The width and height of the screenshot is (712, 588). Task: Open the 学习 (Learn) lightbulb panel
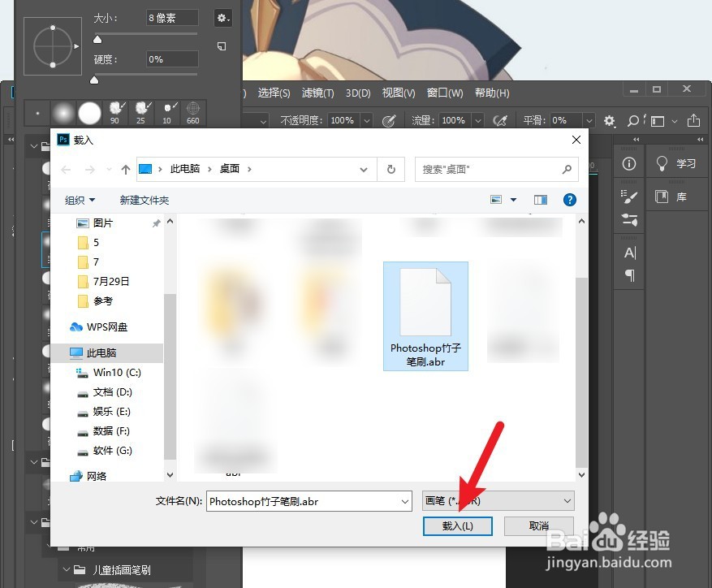point(672,163)
